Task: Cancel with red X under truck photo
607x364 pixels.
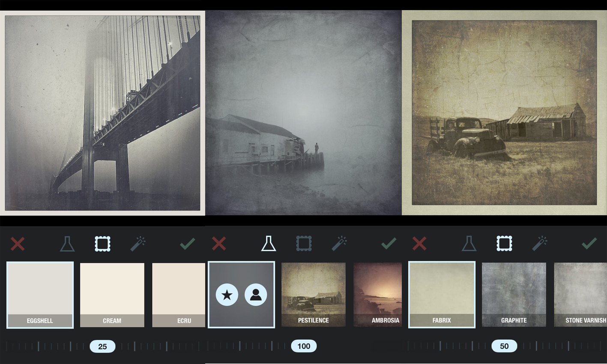Action: coord(419,244)
